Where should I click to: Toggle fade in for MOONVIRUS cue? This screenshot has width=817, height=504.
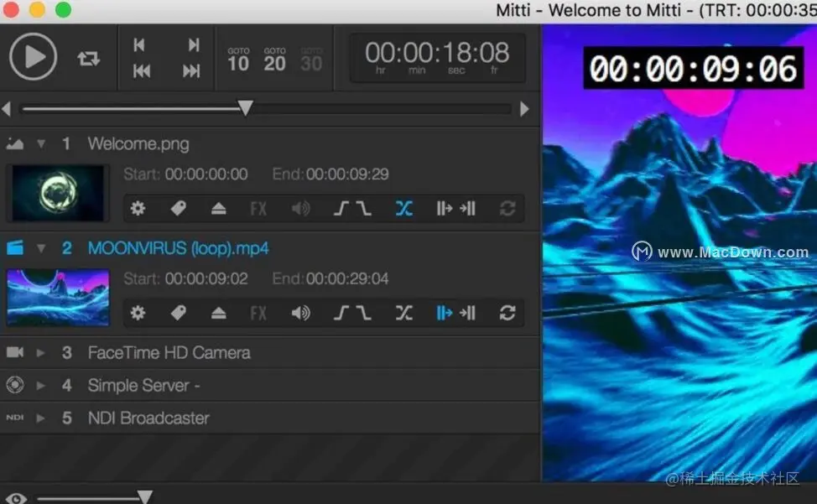(x=341, y=313)
